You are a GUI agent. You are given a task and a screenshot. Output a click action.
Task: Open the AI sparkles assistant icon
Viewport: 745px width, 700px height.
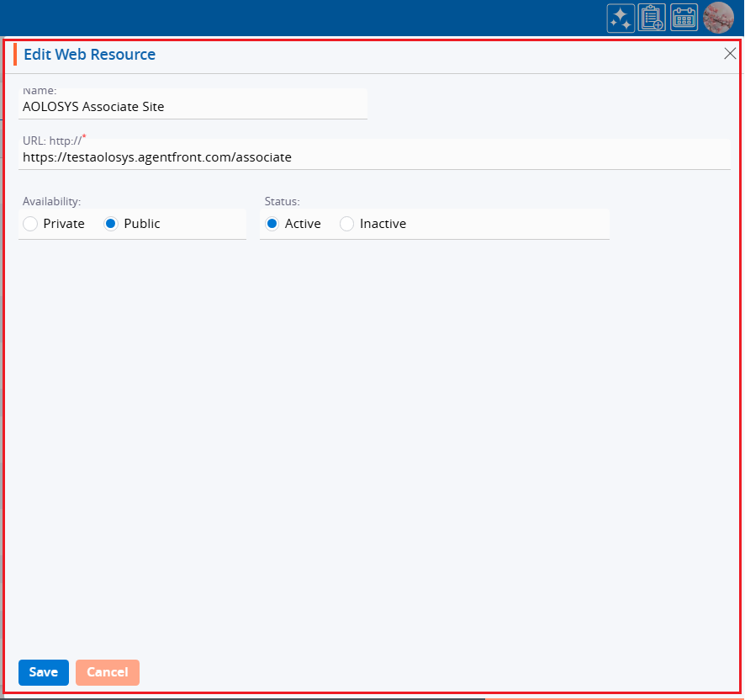point(621,19)
